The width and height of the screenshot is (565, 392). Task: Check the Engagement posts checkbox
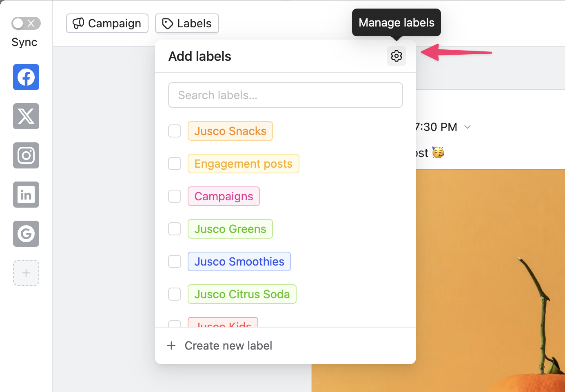pos(175,164)
